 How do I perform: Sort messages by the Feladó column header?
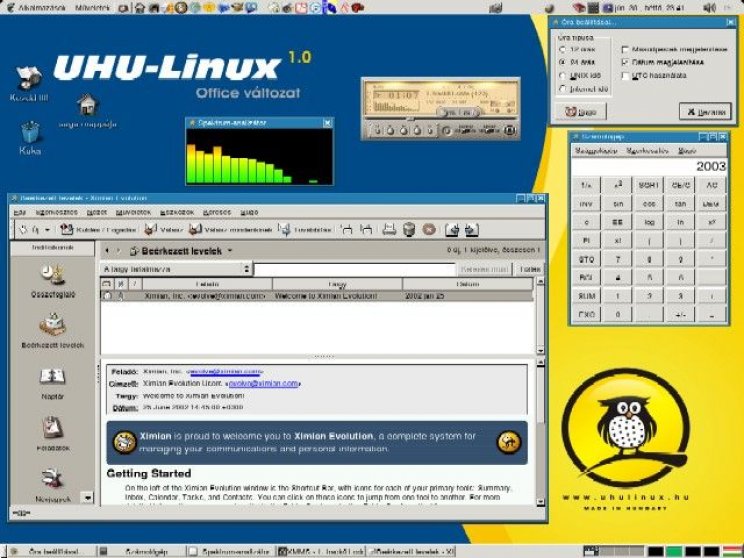click(x=207, y=284)
